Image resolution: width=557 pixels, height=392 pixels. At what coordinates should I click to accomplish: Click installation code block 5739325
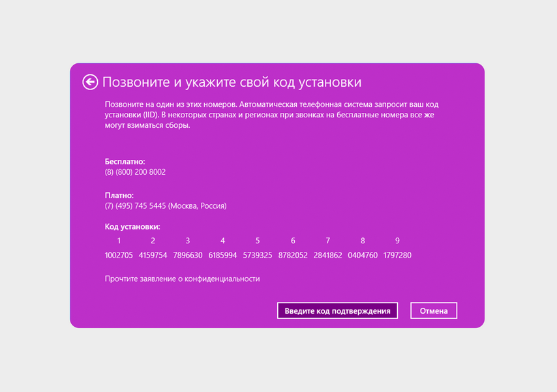[x=258, y=255]
